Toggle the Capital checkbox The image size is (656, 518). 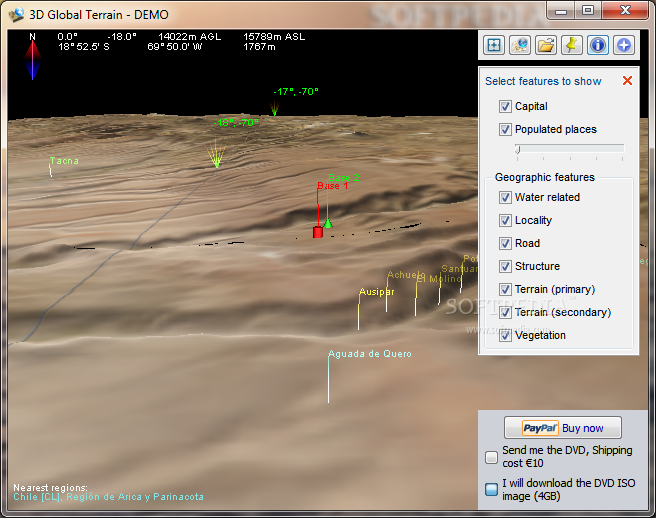505,106
